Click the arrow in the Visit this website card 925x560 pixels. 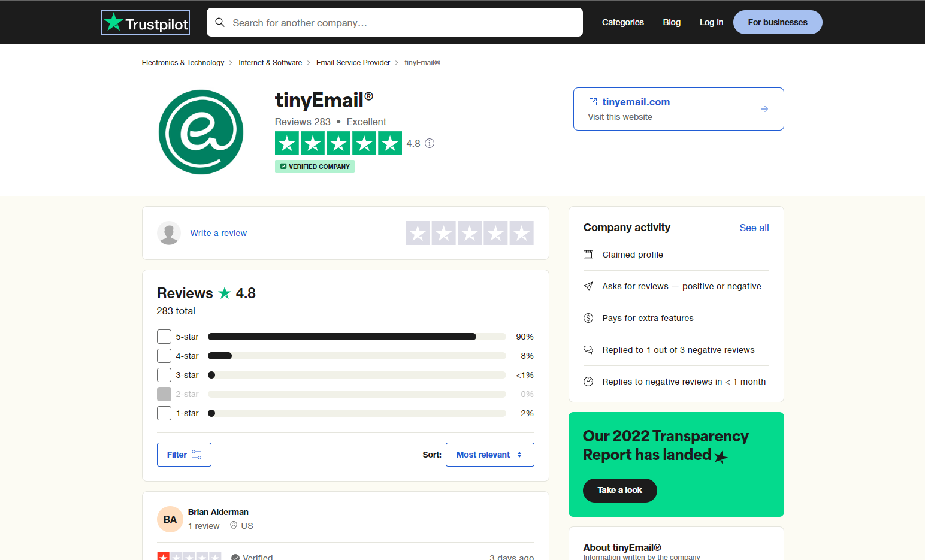coord(764,109)
